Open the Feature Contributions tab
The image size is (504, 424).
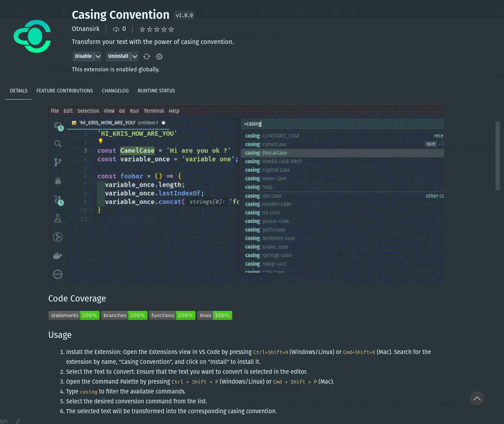[65, 91]
